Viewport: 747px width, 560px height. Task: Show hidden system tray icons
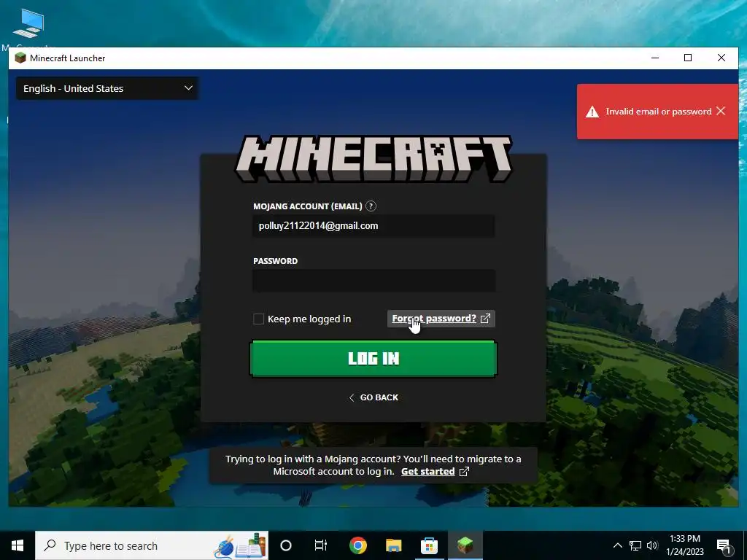[617, 545]
